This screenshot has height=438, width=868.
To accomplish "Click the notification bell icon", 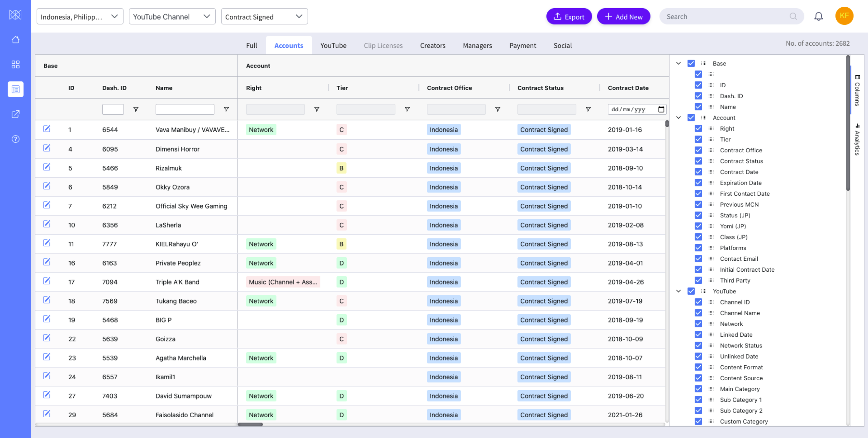I will coord(819,17).
